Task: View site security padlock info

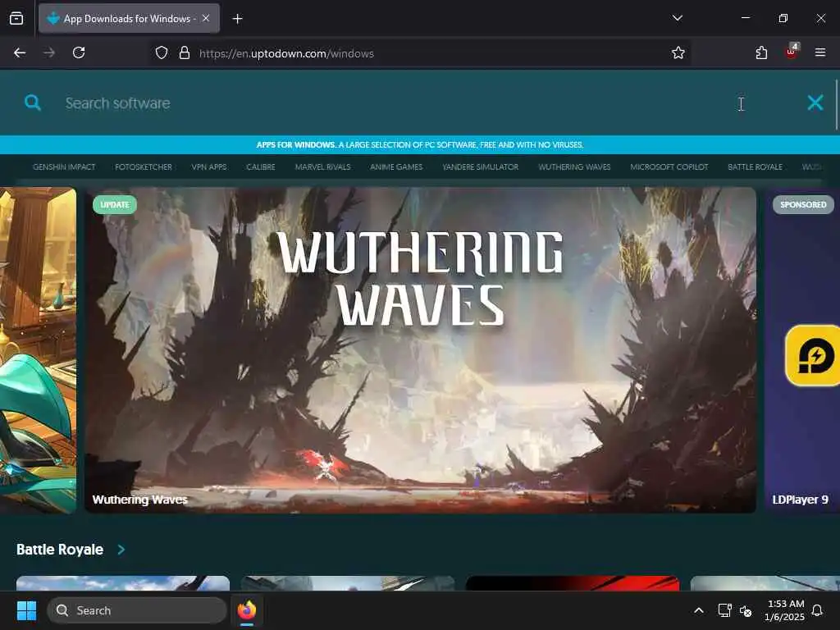Action: coord(185,52)
